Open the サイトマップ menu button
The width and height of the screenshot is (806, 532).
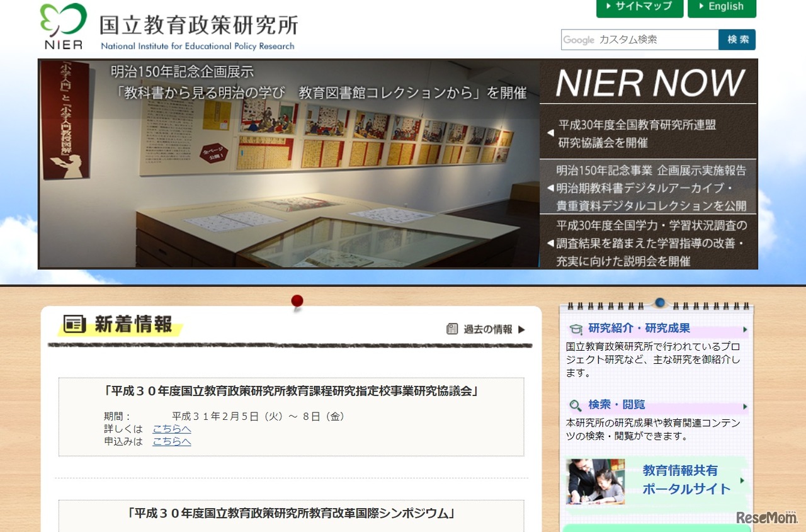[639, 7]
